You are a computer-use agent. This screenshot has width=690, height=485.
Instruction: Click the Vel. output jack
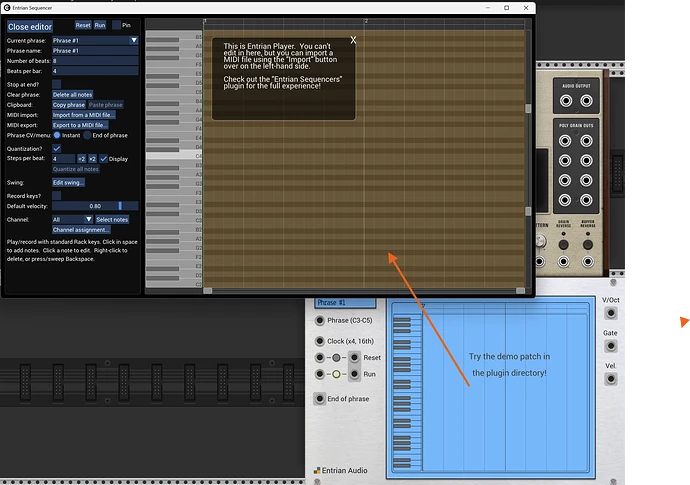611,379
